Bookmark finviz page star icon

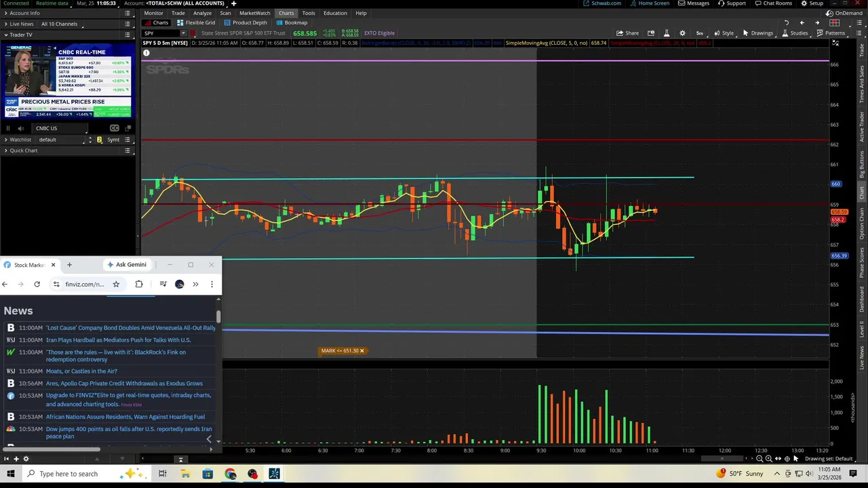click(x=116, y=284)
